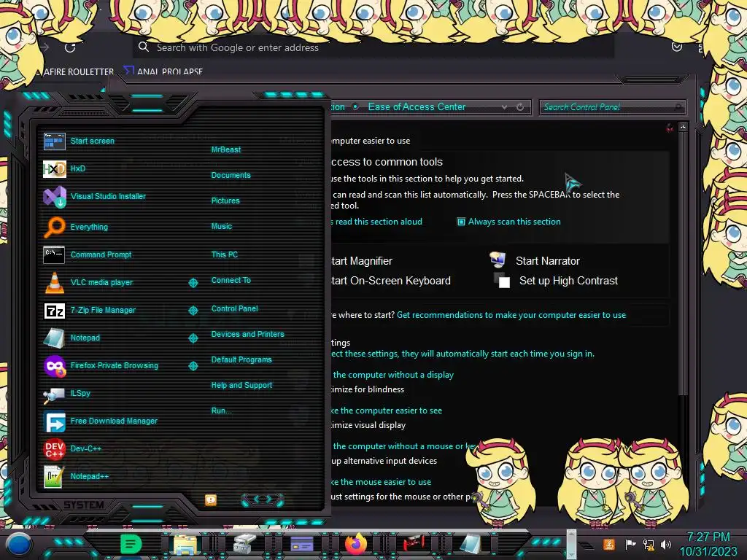The image size is (747, 560).
Task: Launch Notepad icon in start menu
Action: click(54, 338)
